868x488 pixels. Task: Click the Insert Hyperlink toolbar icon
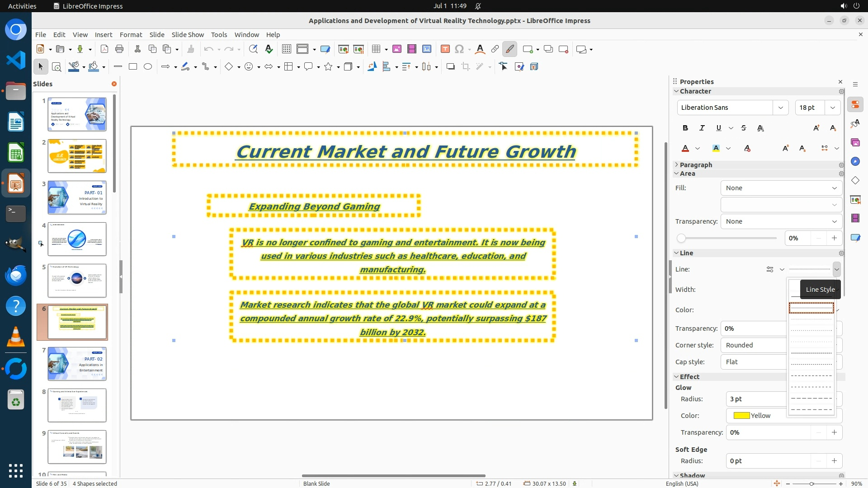click(495, 49)
